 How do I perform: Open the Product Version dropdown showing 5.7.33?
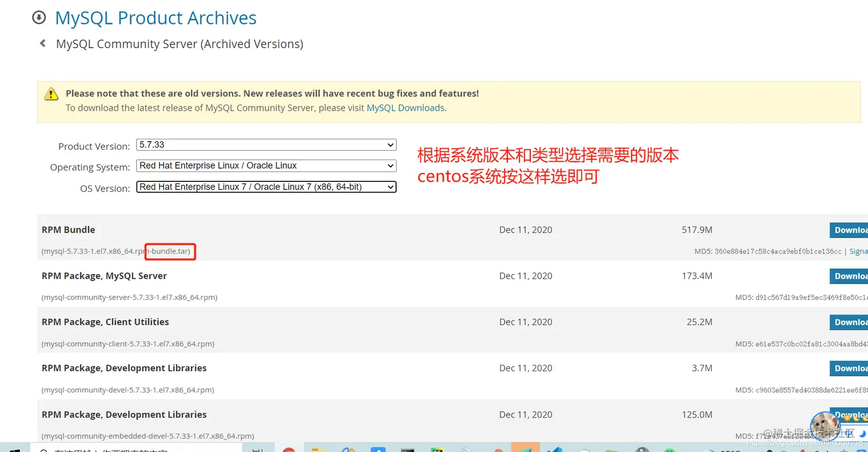click(266, 145)
